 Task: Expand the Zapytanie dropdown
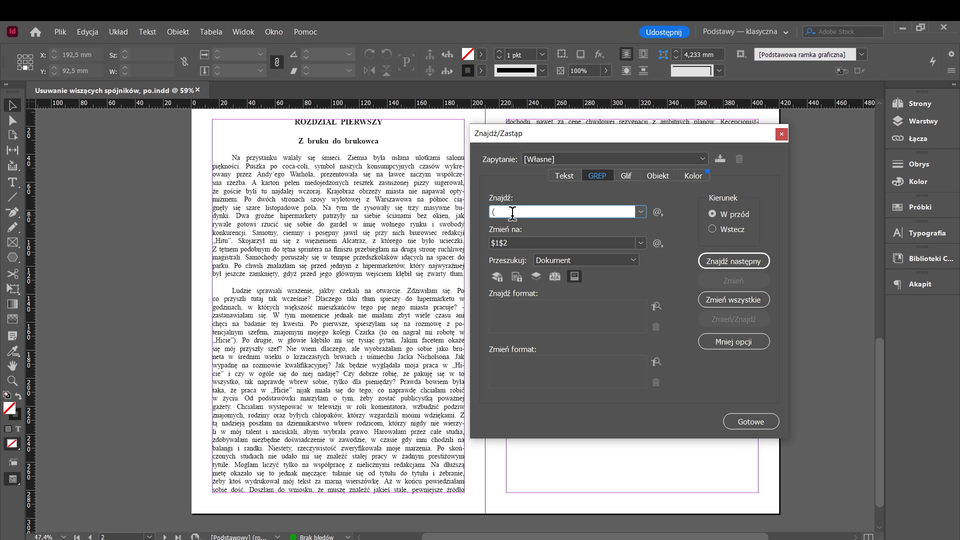click(703, 159)
